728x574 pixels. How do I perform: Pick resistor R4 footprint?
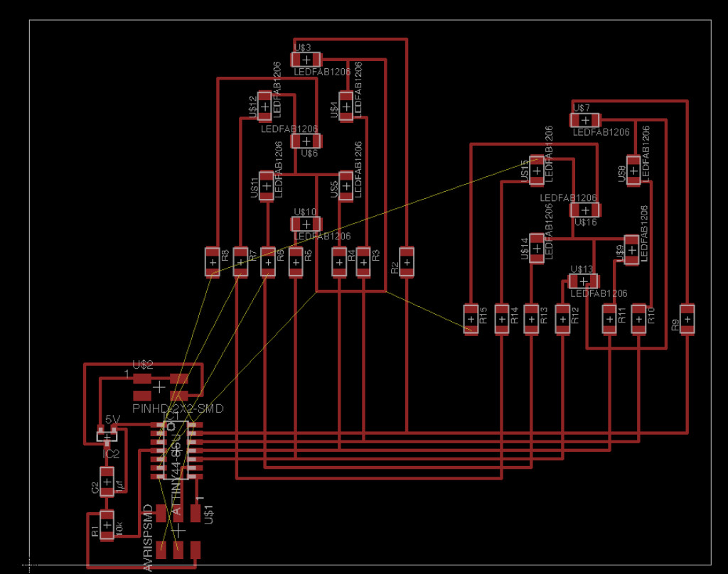[x=339, y=263]
